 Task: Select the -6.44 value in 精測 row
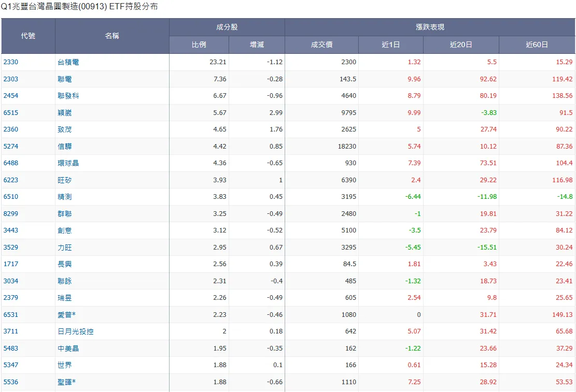(x=413, y=197)
